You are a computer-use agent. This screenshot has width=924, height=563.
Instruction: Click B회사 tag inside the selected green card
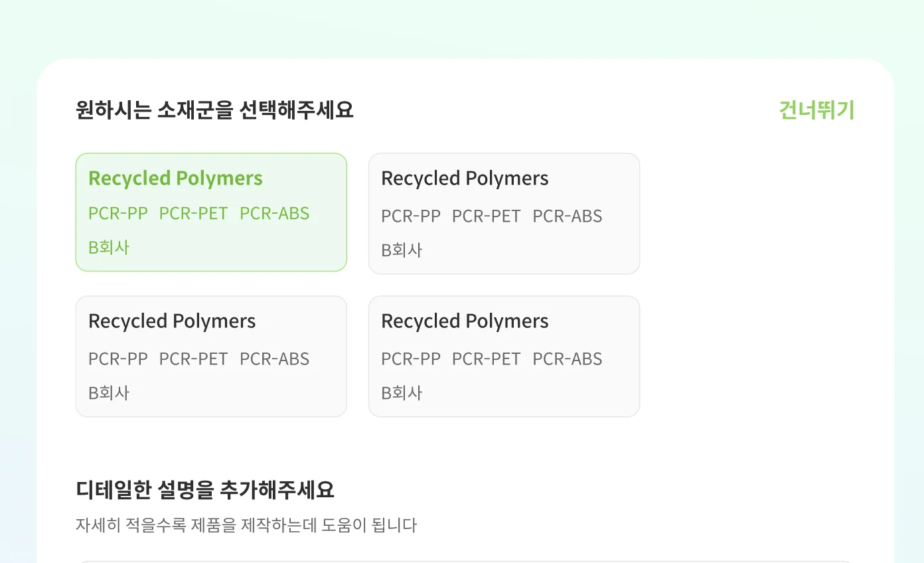point(108,248)
